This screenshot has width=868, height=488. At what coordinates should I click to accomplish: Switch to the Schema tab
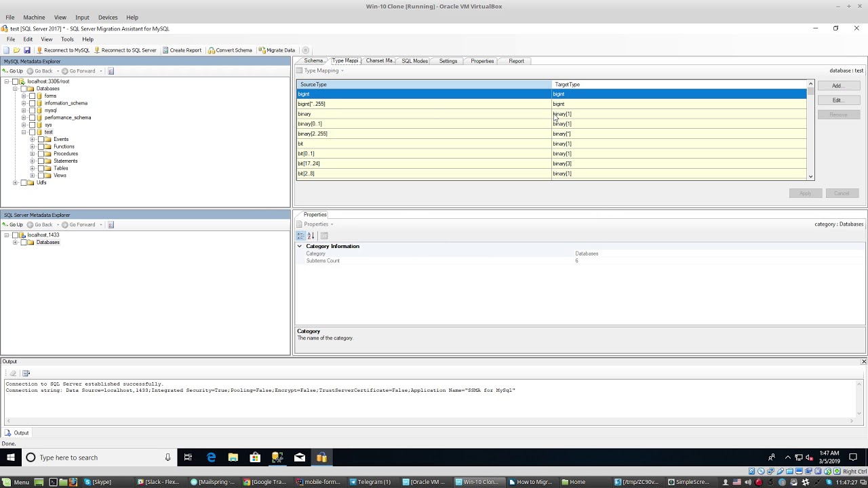coord(313,61)
